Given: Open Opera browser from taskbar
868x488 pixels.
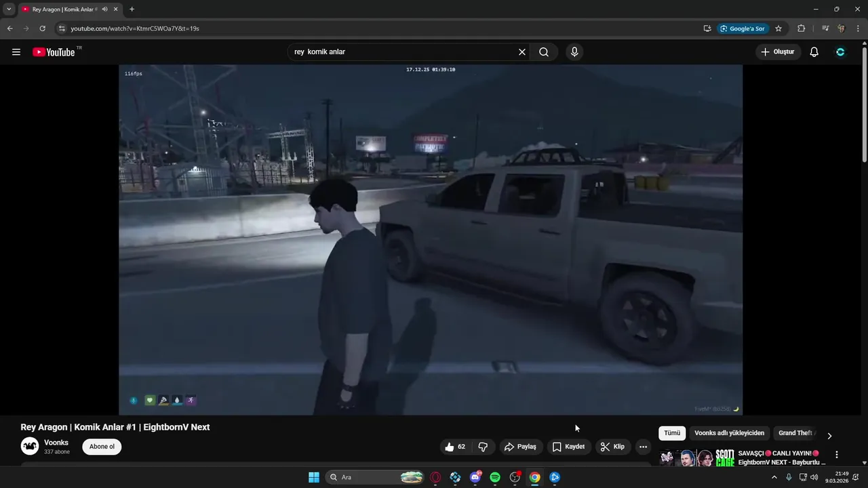Looking at the screenshot, I should (x=435, y=477).
